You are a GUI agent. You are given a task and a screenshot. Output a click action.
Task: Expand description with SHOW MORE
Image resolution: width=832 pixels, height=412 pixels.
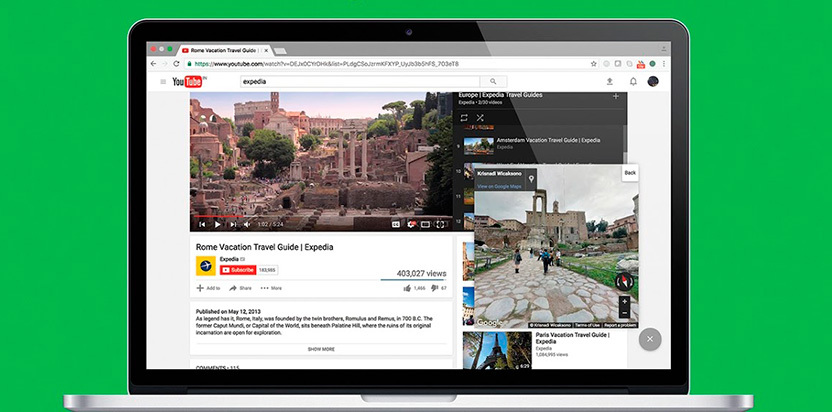coord(321,349)
